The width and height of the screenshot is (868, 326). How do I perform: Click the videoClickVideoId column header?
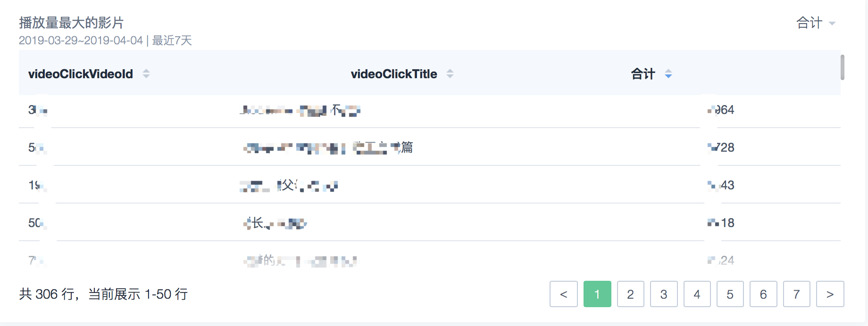tap(81, 74)
